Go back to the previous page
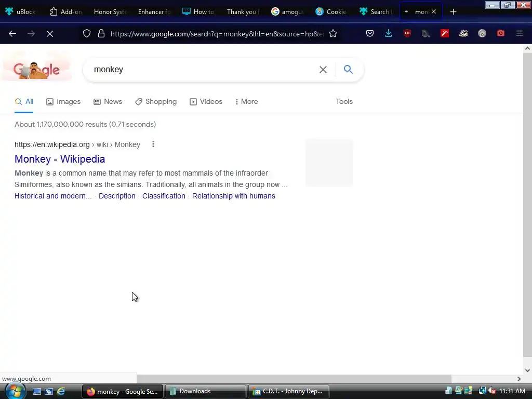The image size is (532, 399). [12, 34]
